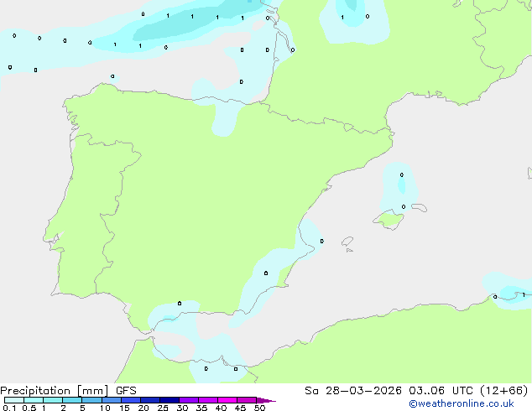Click the 35 mm legend color swatch
This screenshot has width=532, height=411.
tap(208, 400)
